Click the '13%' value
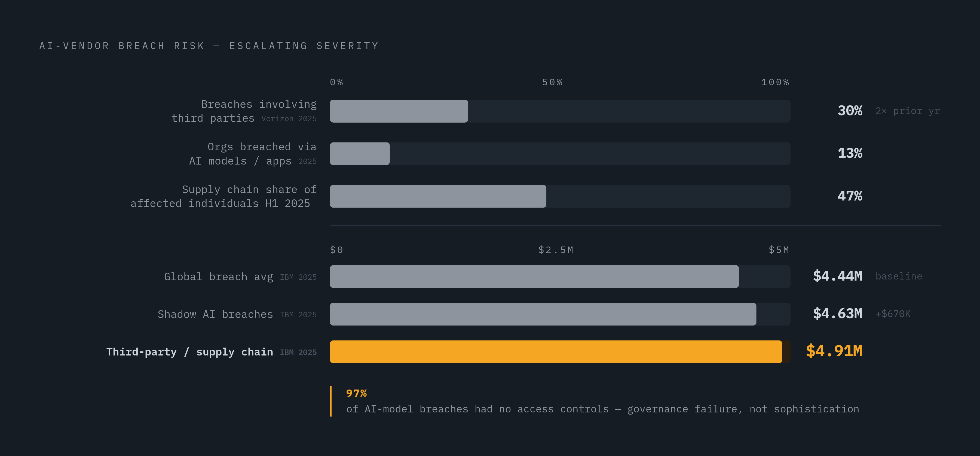 (x=850, y=153)
